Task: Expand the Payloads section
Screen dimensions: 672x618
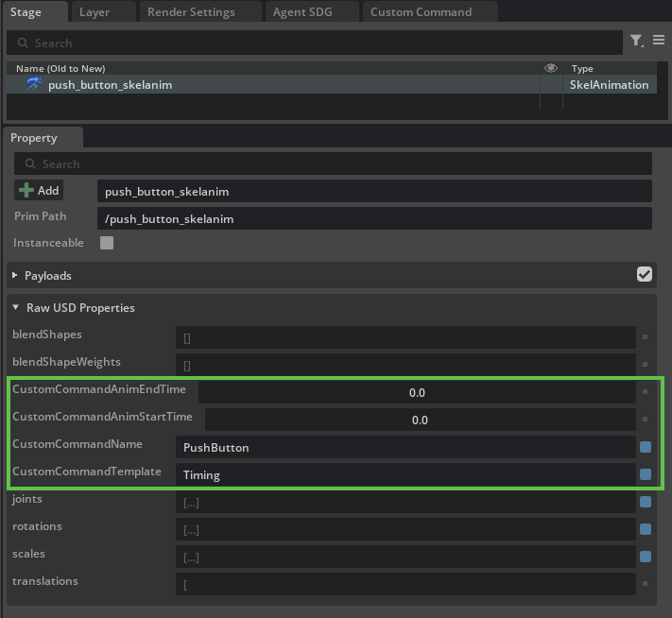Action: coord(14,275)
